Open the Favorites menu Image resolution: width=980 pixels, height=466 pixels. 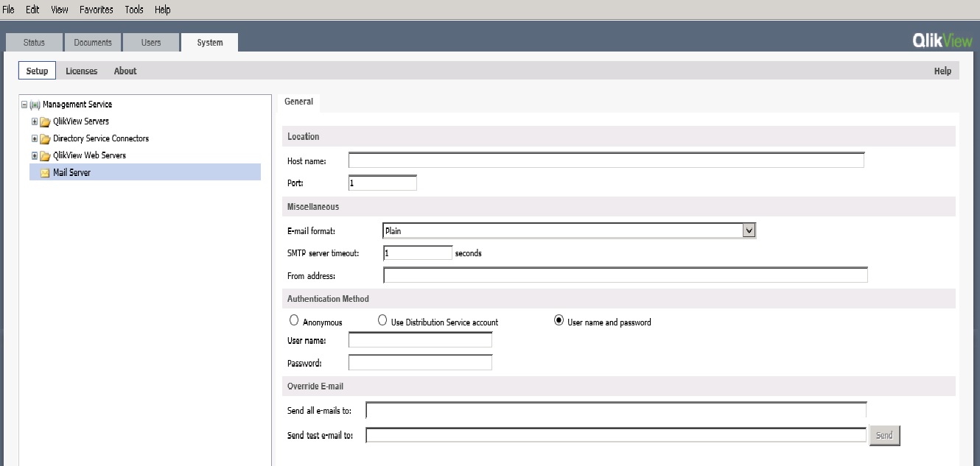point(97,10)
